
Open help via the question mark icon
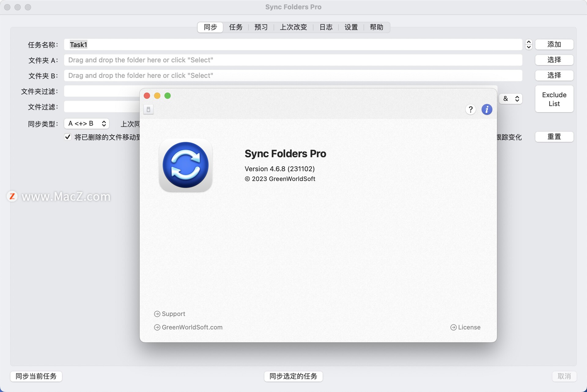click(x=471, y=109)
